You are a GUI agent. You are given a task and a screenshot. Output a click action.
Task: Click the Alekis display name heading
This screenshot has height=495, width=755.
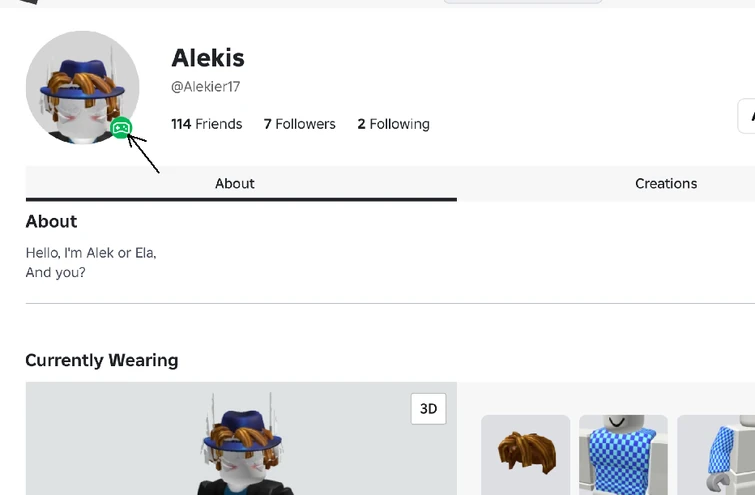pyautogui.click(x=208, y=58)
